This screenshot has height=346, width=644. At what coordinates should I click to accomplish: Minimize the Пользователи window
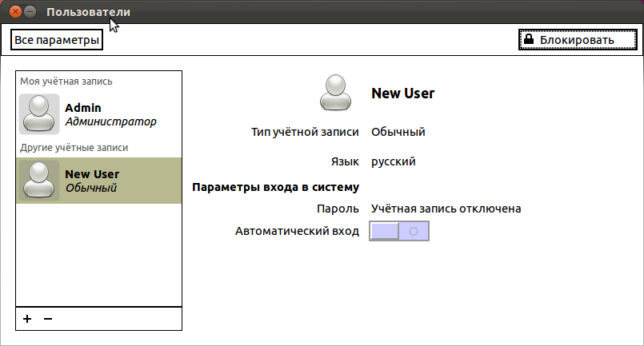30,11
